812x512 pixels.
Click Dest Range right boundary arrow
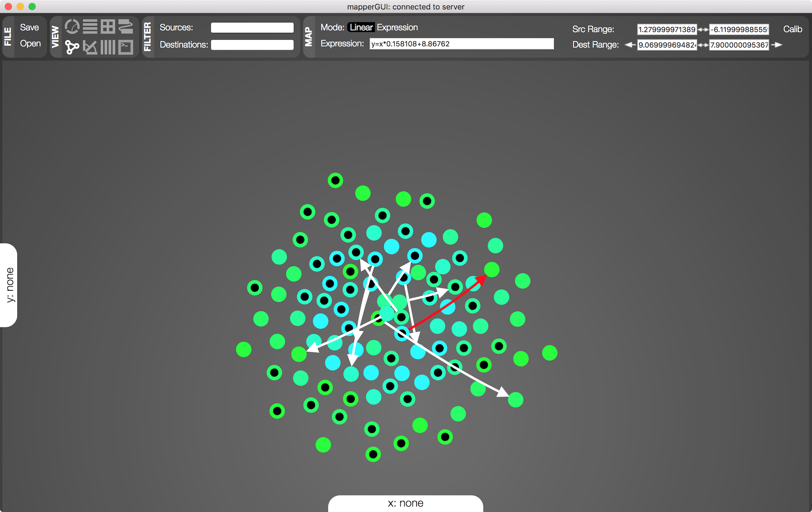[777, 45]
